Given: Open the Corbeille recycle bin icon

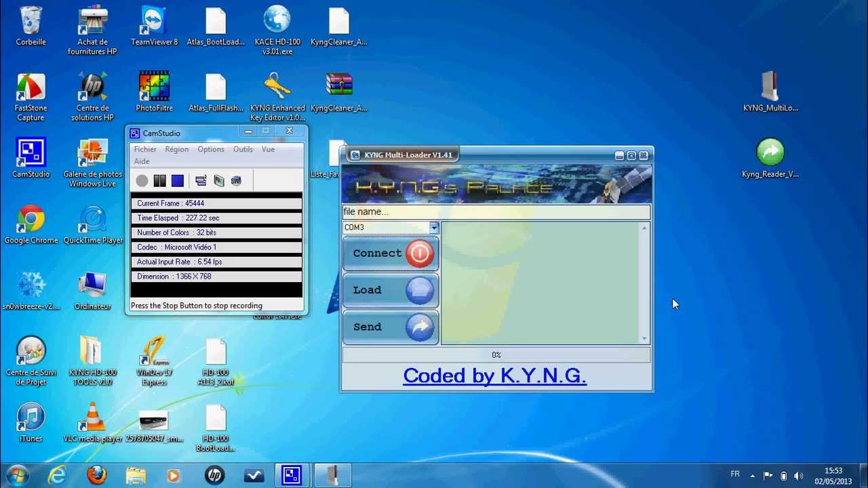Looking at the screenshot, I should tap(31, 27).
